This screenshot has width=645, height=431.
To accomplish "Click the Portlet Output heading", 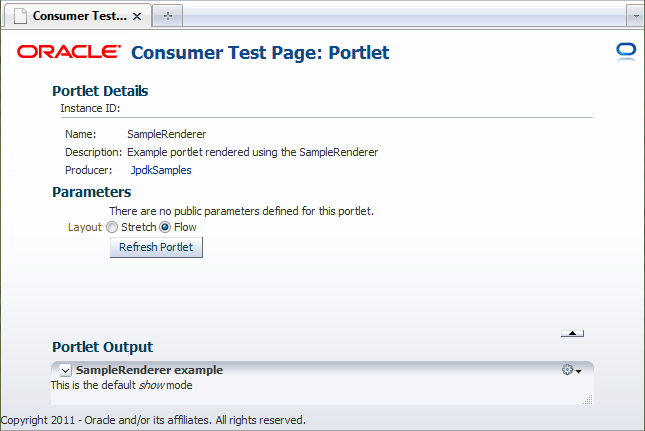I will point(102,347).
